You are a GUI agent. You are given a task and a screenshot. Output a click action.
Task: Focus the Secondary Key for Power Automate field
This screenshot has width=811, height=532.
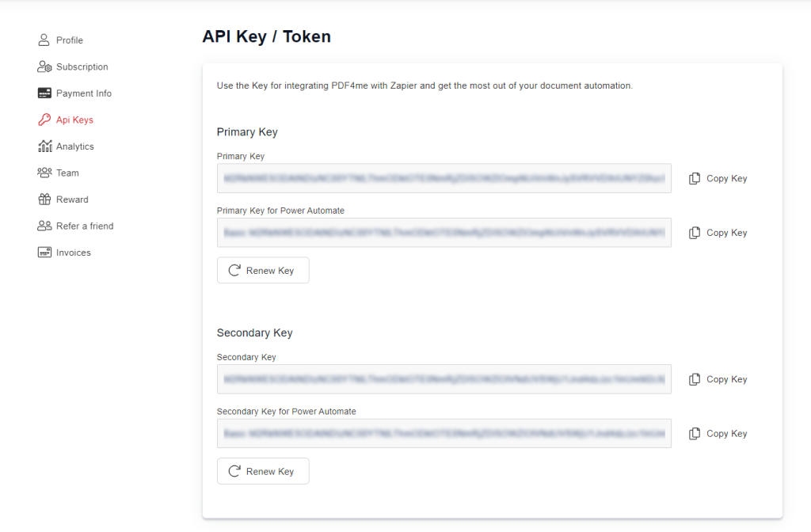444,434
